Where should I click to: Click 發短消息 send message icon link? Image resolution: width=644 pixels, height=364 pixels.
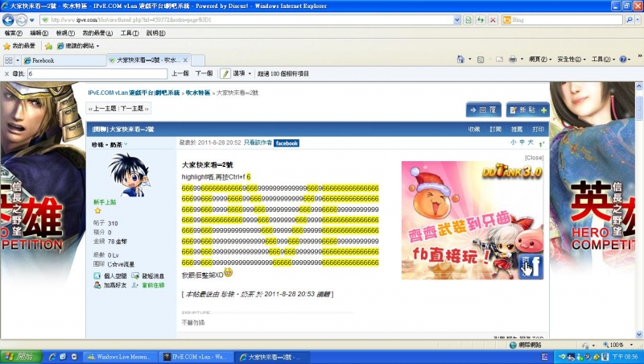(148, 275)
